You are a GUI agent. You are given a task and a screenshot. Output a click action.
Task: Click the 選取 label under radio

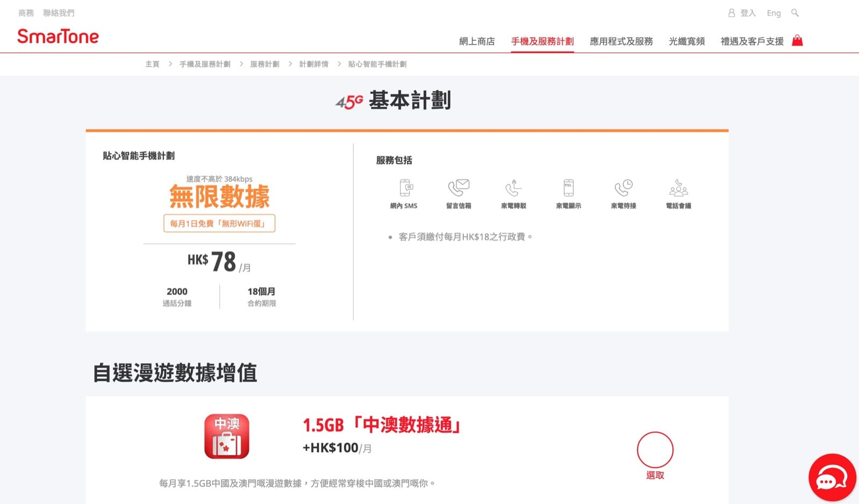click(x=655, y=475)
